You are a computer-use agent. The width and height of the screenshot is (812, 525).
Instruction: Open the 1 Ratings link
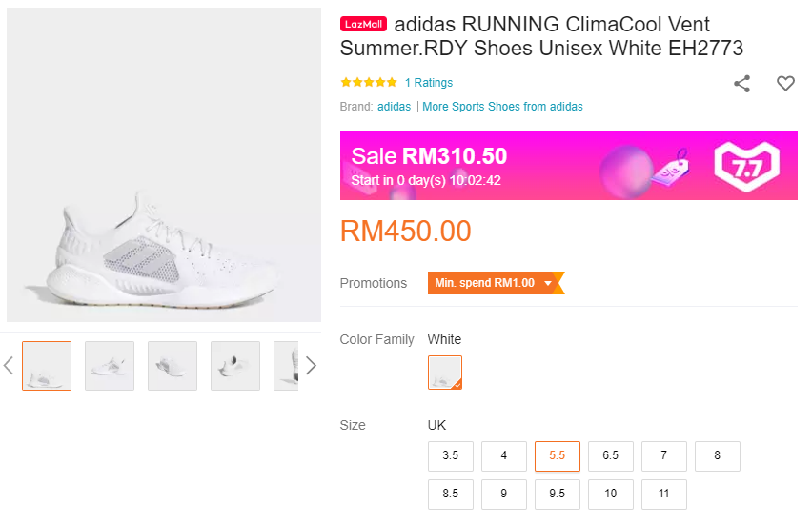429,83
